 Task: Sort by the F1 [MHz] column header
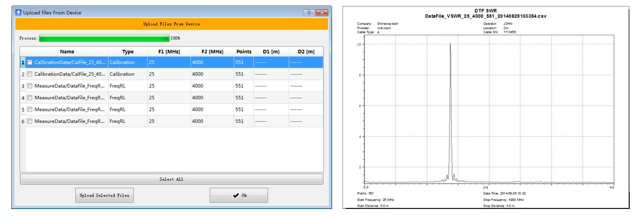click(169, 52)
